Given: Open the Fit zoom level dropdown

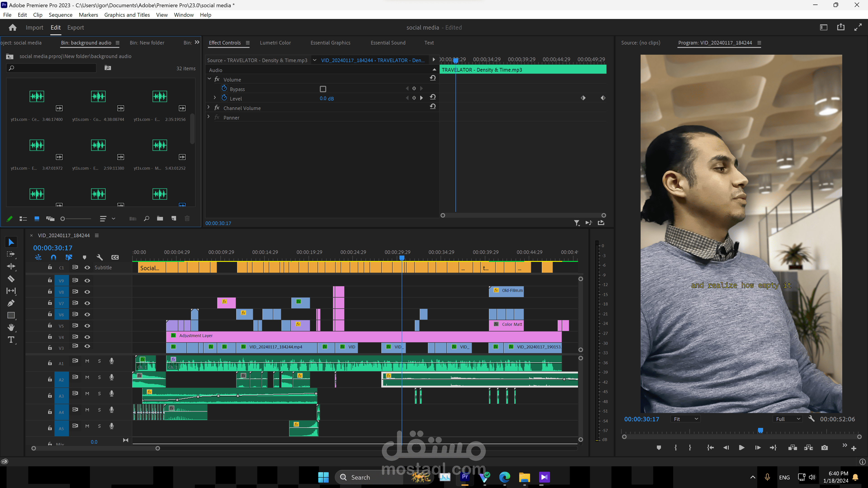Looking at the screenshot, I should click(x=685, y=419).
